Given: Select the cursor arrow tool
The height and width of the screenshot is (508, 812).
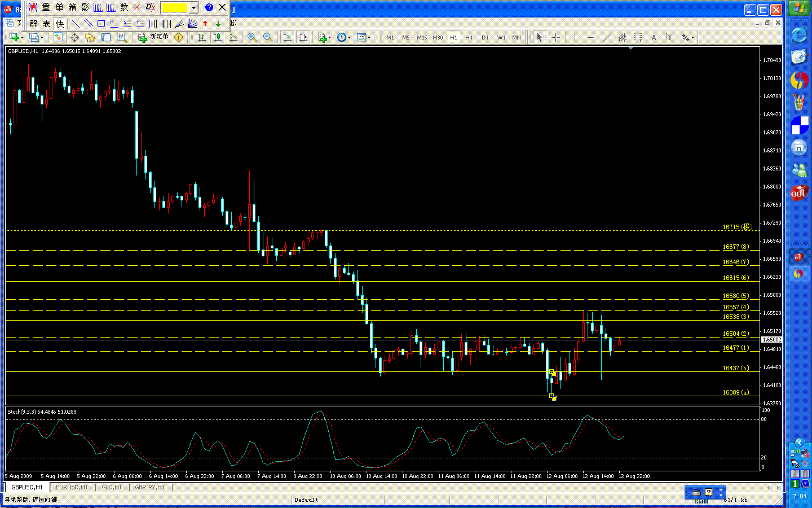Looking at the screenshot, I should pos(539,37).
